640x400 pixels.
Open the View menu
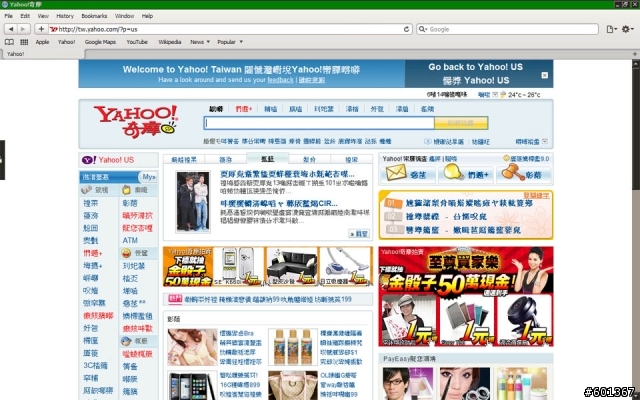[x=43, y=16]
